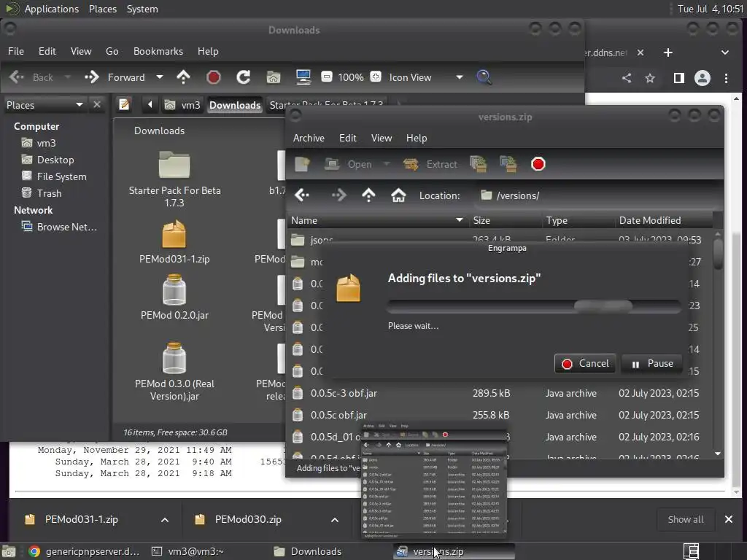Select PEMod 0.3.0 (Real Version).jar icon
Image resolution: width=747 pixels, height=560 pixels.
coord(174,358)
